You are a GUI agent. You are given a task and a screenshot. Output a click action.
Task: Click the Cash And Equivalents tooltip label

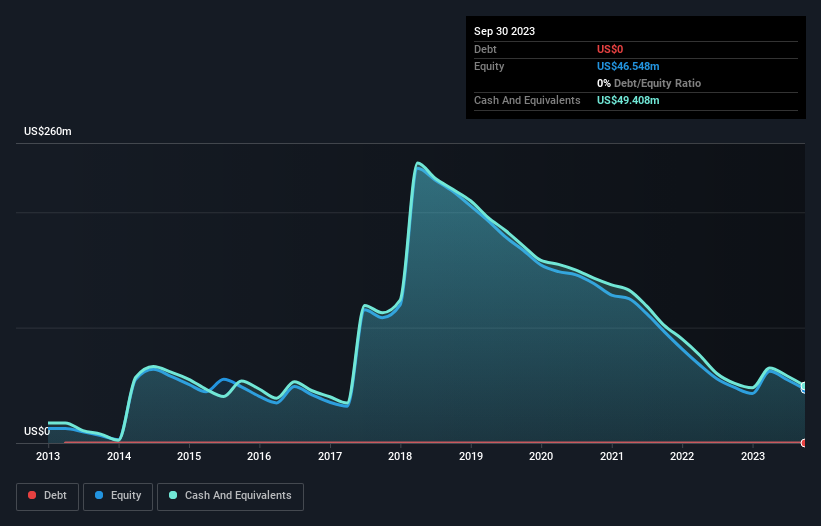pos(527,100)
